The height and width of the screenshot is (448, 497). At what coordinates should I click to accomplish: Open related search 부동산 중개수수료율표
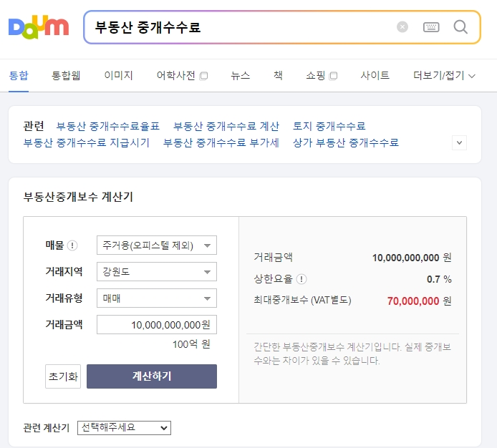(107, 126)
